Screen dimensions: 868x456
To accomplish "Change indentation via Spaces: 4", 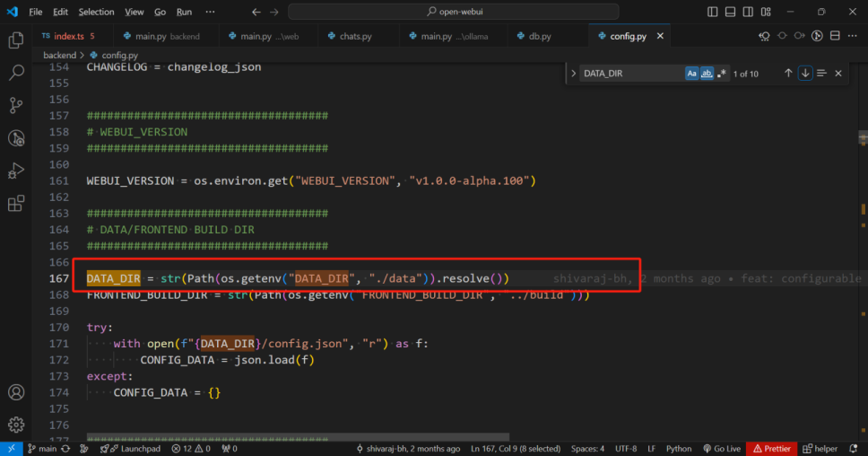I will coord(588,449).
